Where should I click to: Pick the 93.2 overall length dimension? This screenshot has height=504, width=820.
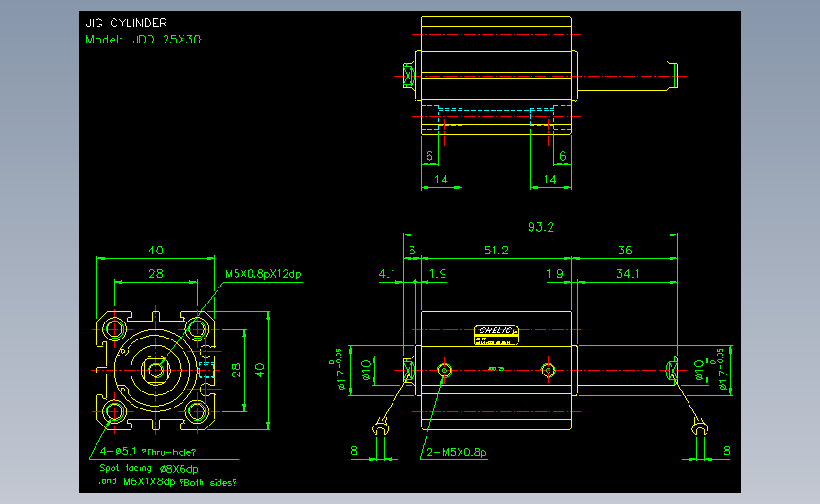pos(541,227)
